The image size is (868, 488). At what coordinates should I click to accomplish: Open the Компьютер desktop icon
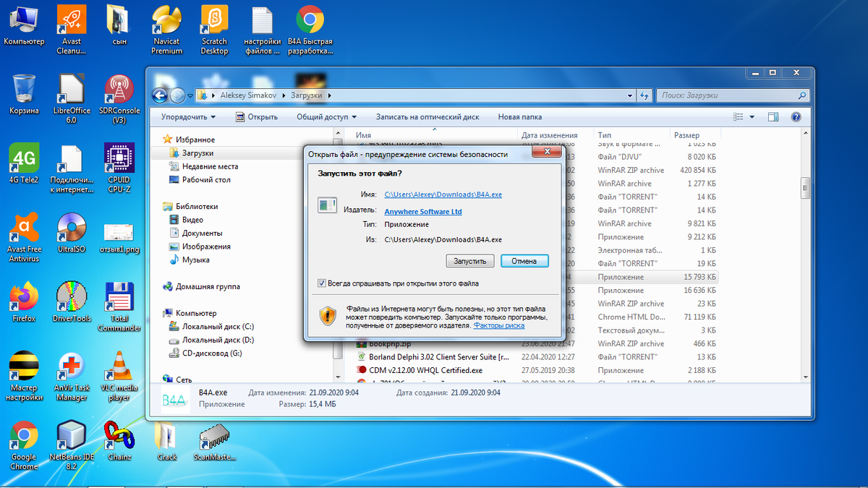point(24,25)
